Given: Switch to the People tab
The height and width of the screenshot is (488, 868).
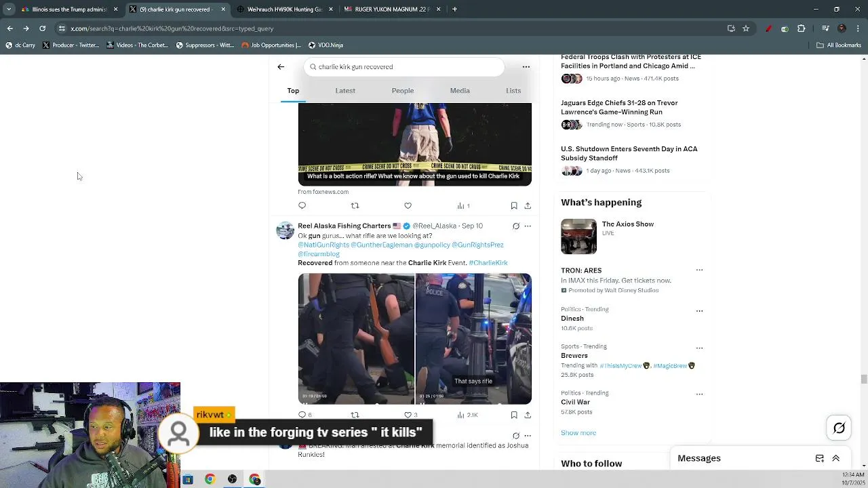Looking at the screenshot, I should tap(402, 91).
